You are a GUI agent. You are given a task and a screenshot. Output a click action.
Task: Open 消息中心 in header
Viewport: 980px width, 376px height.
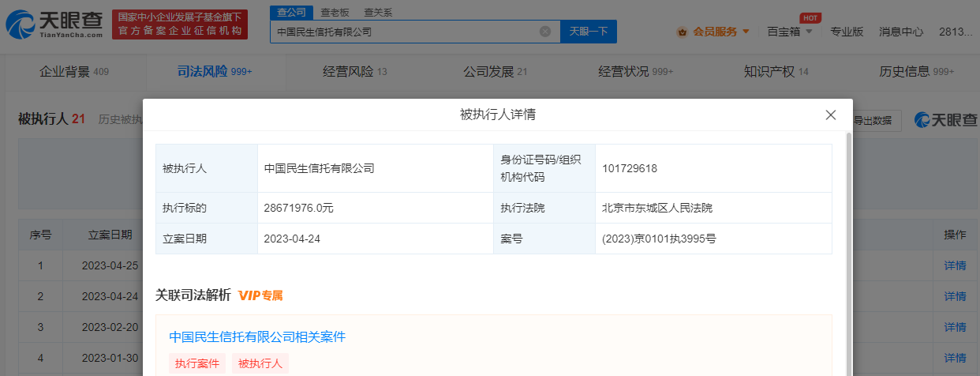click(x=901, y=32)
